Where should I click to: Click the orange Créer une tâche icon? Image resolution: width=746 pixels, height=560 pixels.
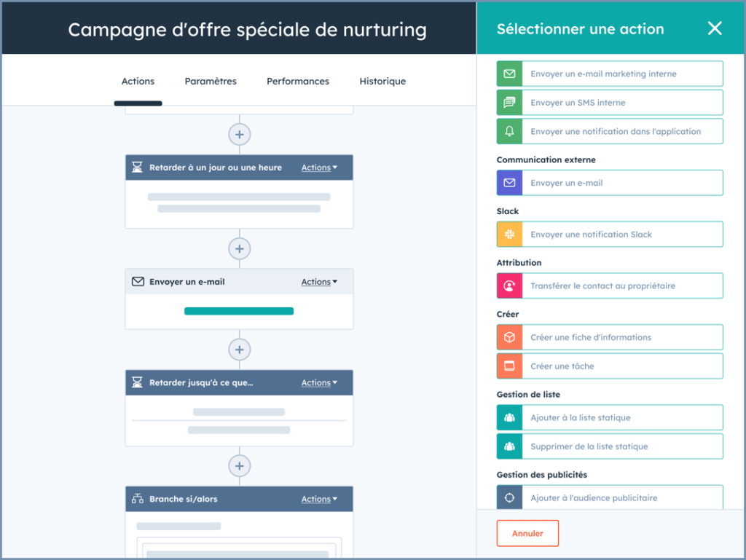point(509,366)
